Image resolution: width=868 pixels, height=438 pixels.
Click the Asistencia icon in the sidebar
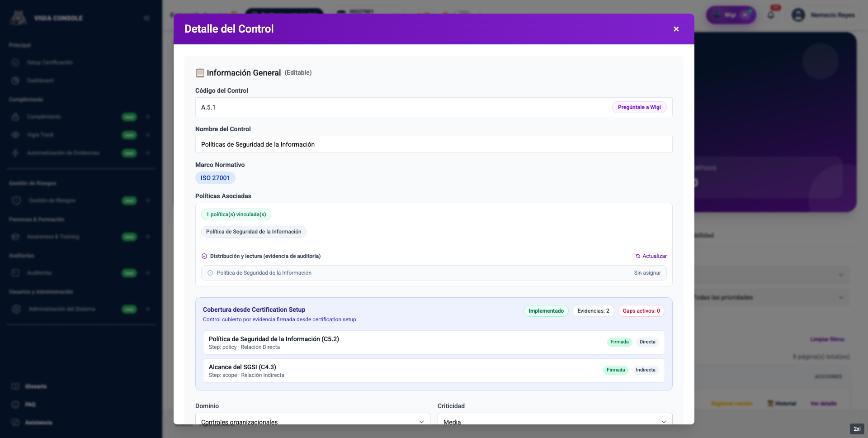[x=15, y=423]
